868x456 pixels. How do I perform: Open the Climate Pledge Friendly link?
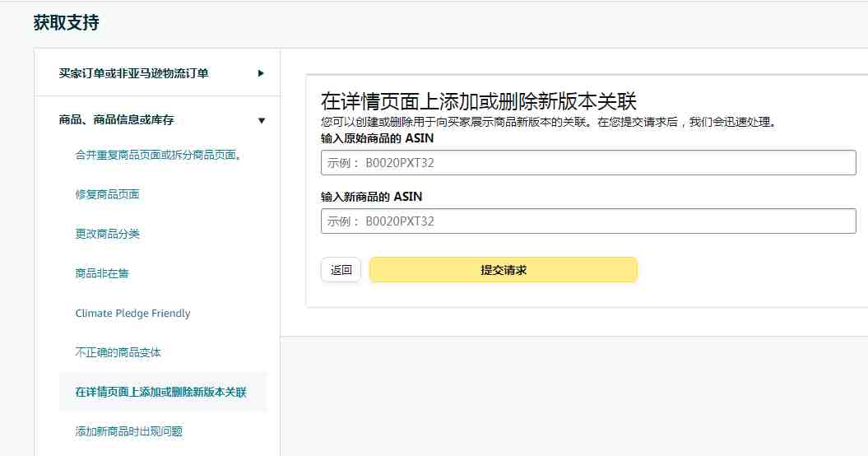132,313
